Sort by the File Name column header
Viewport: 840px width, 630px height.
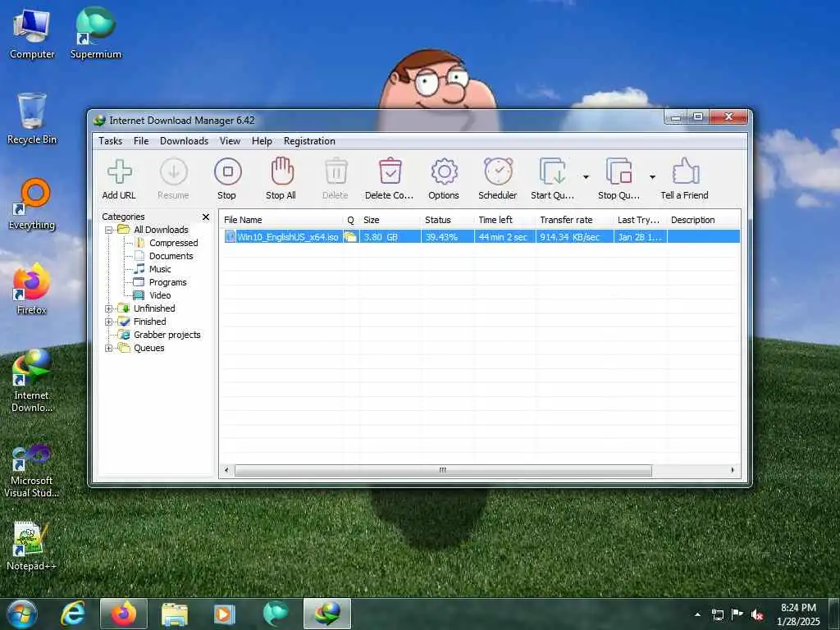pyautogui.click(x=283, y=220)
